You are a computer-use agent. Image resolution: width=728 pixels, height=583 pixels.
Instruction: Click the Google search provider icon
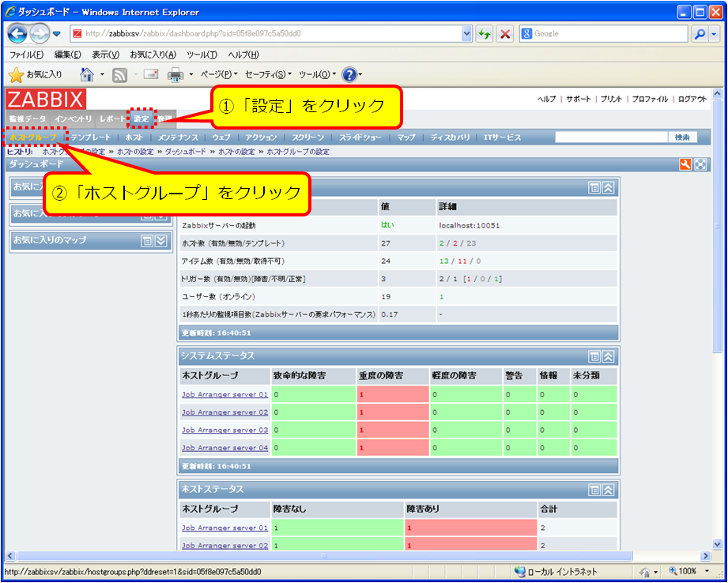pyautogui.click(x=526, y=33)
